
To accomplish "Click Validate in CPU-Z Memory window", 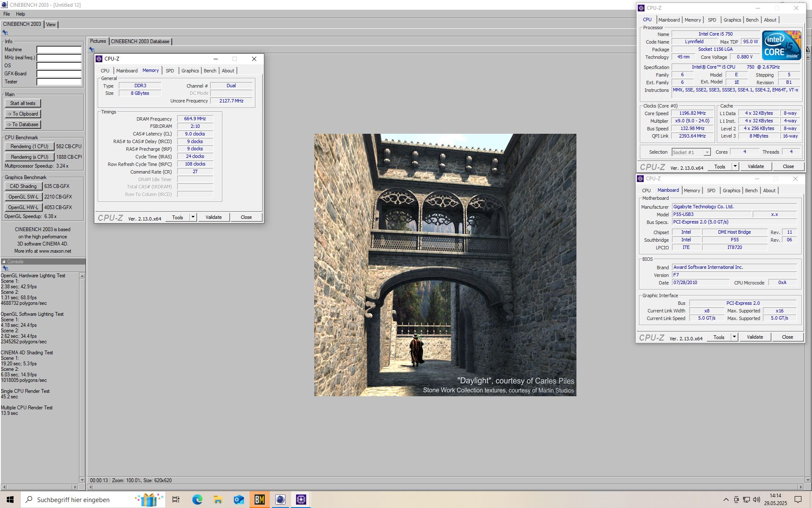I will point(214,217).
